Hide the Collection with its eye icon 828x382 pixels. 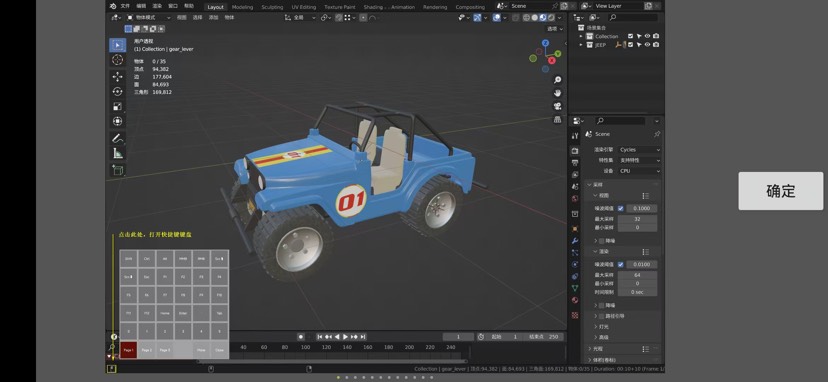(x=647, y=36)
